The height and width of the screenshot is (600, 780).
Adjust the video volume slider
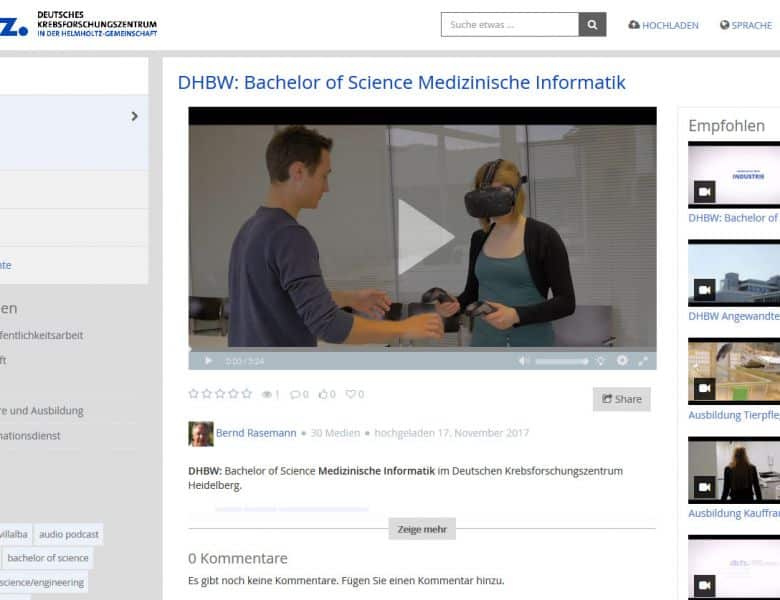coord(562,361)
